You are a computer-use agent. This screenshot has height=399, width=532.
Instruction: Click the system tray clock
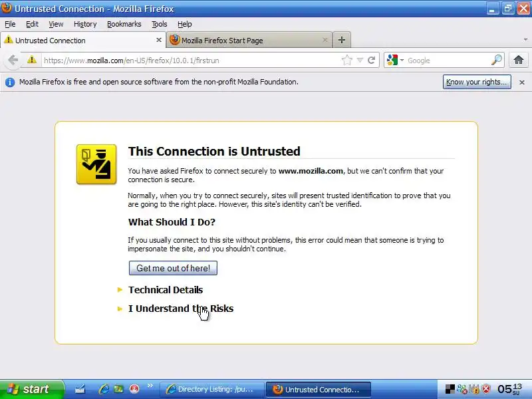coord(509,389)
